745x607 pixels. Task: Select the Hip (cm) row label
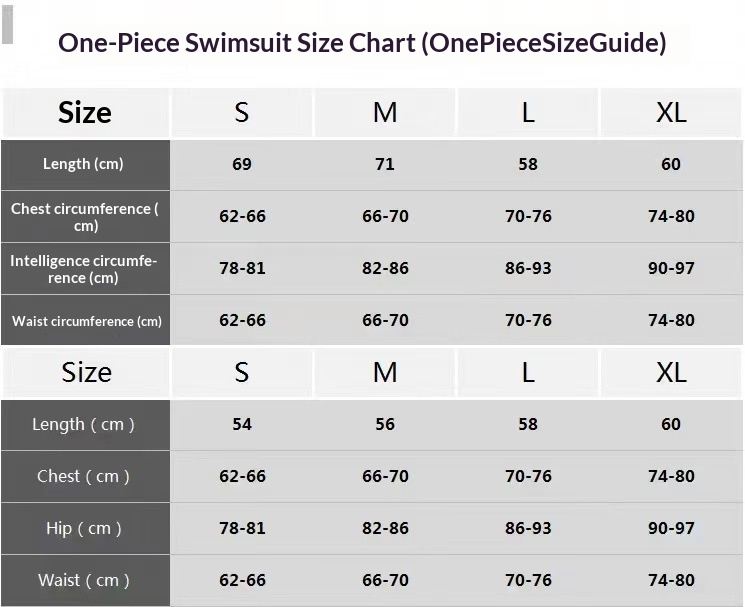tap(84, 528)
